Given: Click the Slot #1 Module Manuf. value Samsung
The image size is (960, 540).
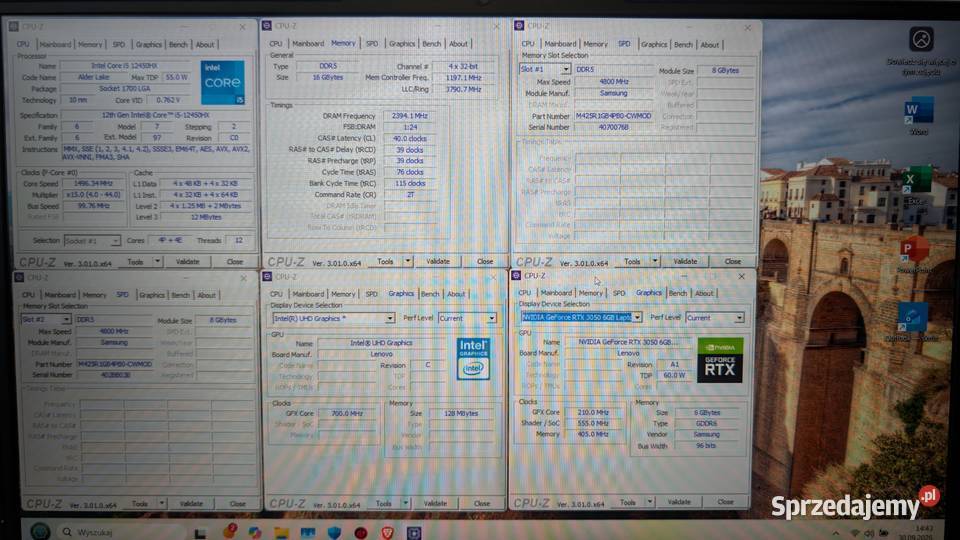Looking at the screenshot, I should pos(613,93).
